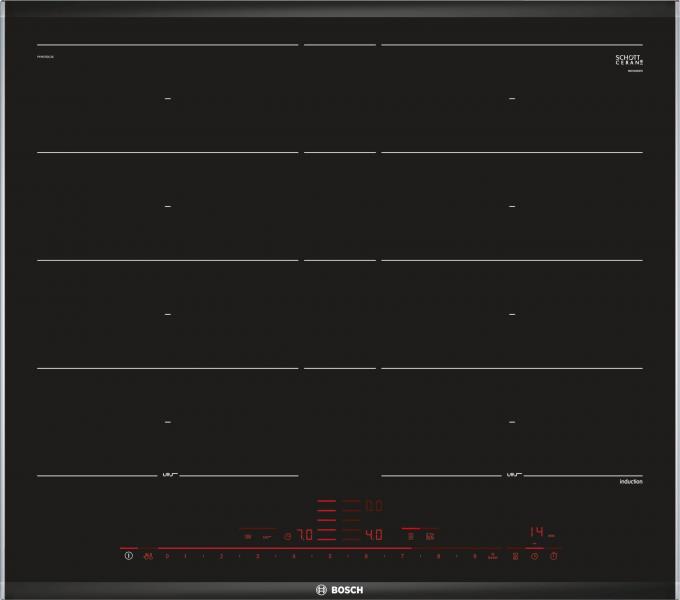Image resolution: width=680 pixels, height=600 pixels.
Task: Tap the keep-warm icon left of the clock icon
Action: (515, 556)
